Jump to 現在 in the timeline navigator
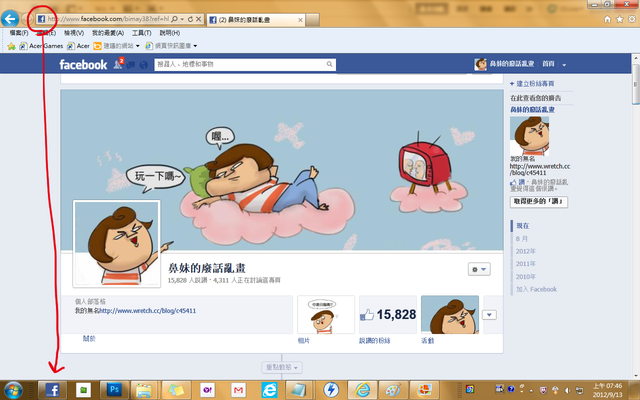Image resolution: width=640 pixels, height=400 pixels. click(522, 226)
